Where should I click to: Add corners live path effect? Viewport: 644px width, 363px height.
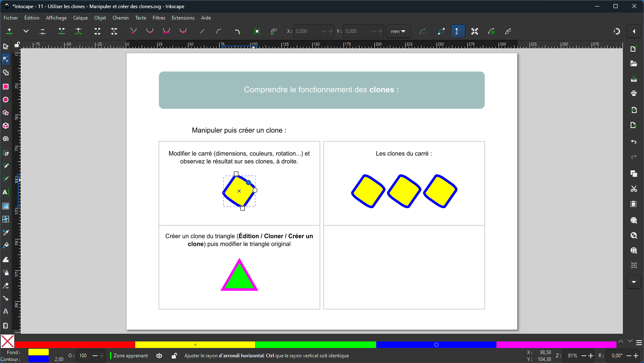(238, 31)
